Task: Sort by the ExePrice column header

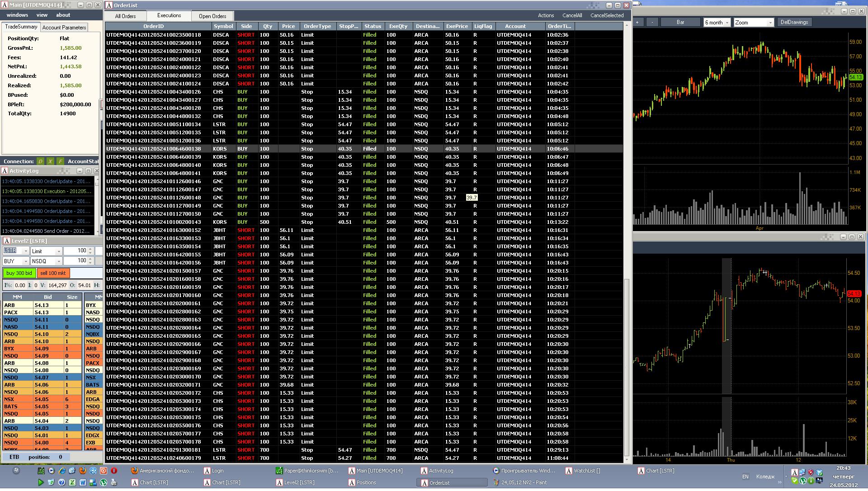Action: pyautogui.click(x=457, y=26)
